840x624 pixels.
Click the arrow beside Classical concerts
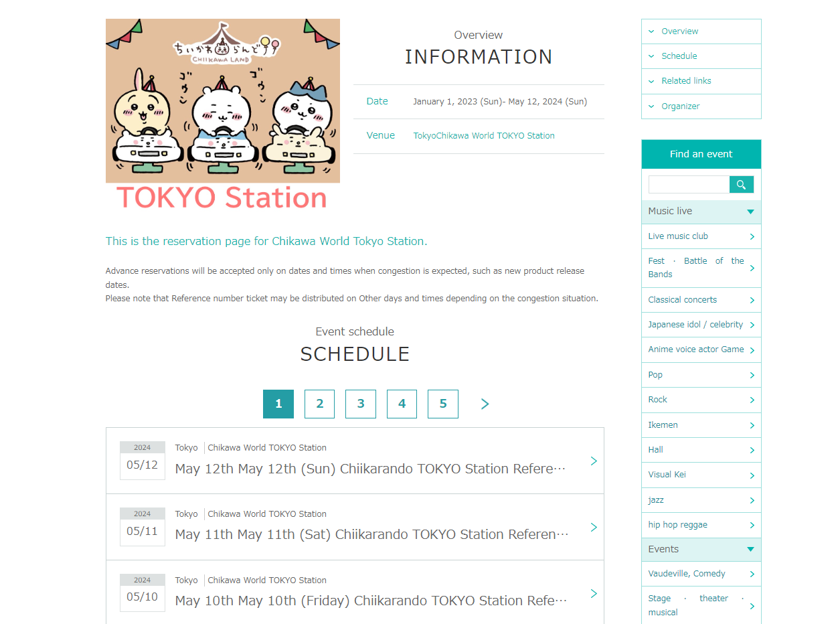click(752, 300)
